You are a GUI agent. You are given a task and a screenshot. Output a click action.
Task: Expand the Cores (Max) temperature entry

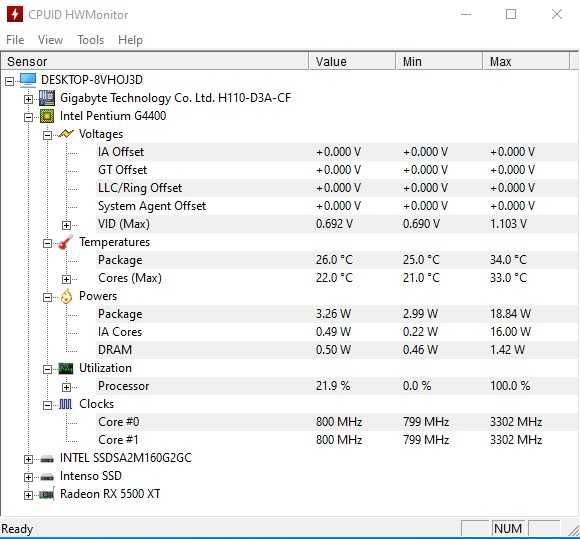click(x=66, y=279)
